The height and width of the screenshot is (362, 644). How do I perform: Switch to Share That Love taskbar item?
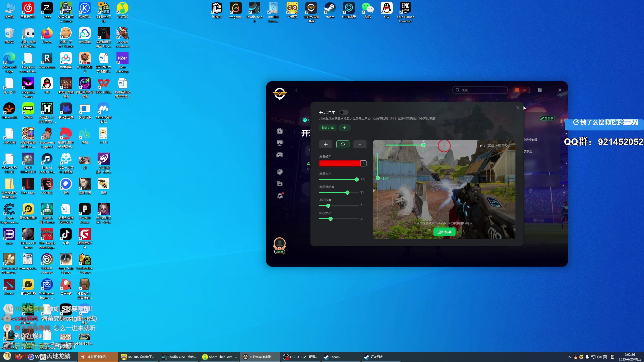pos(220,357)
